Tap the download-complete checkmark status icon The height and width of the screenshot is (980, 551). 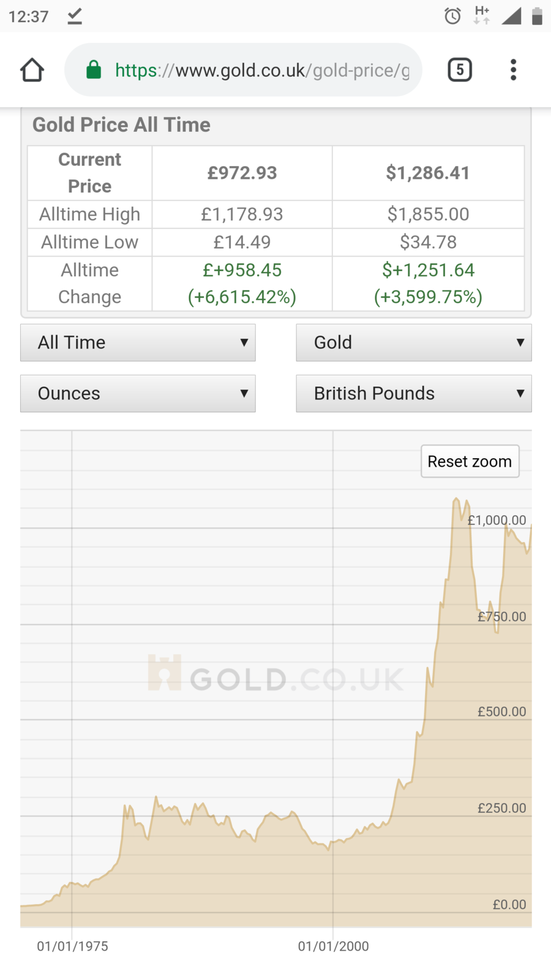pos(75,16)
